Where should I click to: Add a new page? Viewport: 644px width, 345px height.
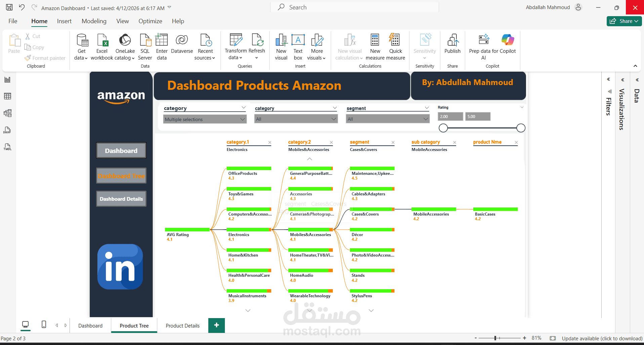click(x=216, y=325)
